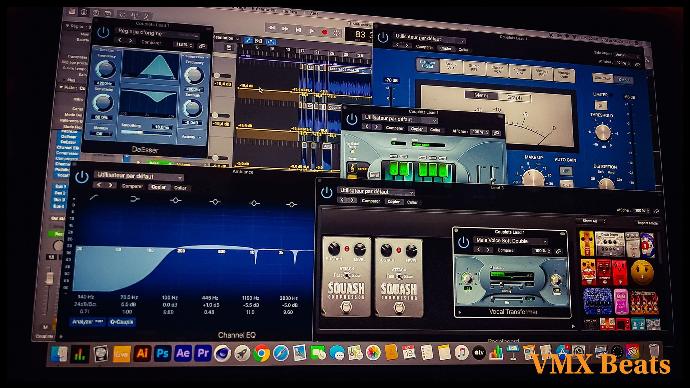Toggle the DeEsser plugin power button

point(103,32)
